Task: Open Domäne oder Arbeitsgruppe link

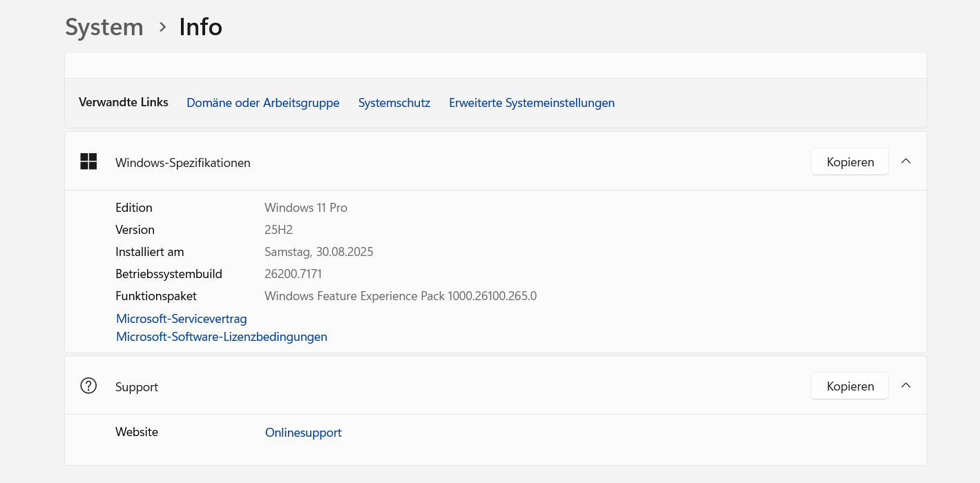Action: (x=262, y=103)
